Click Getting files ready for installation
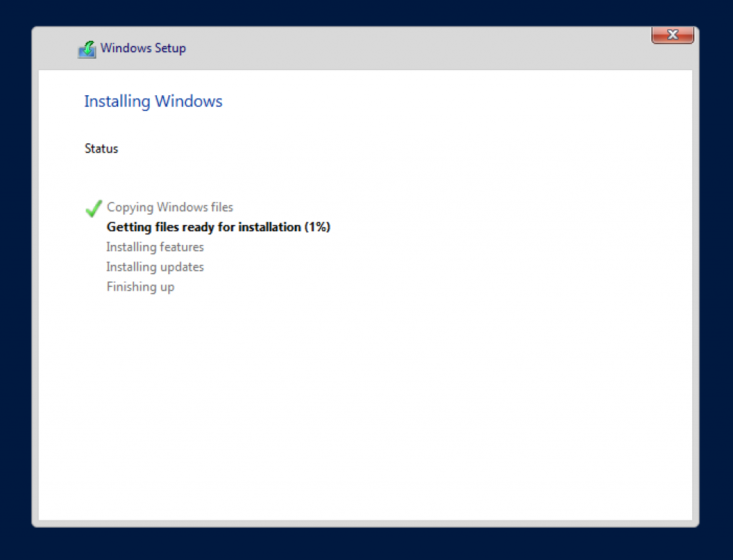Viewport: 733px width, 560px height. point(218,226)
